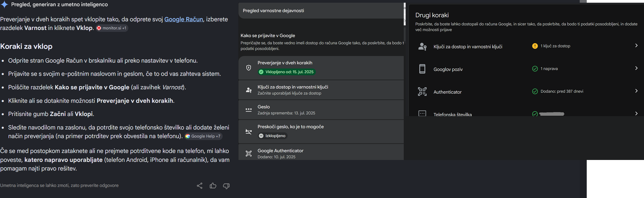This screenshot has height=198, width=644.
Task: Click the share icon under the AI answer
Action: click(200, 186)
